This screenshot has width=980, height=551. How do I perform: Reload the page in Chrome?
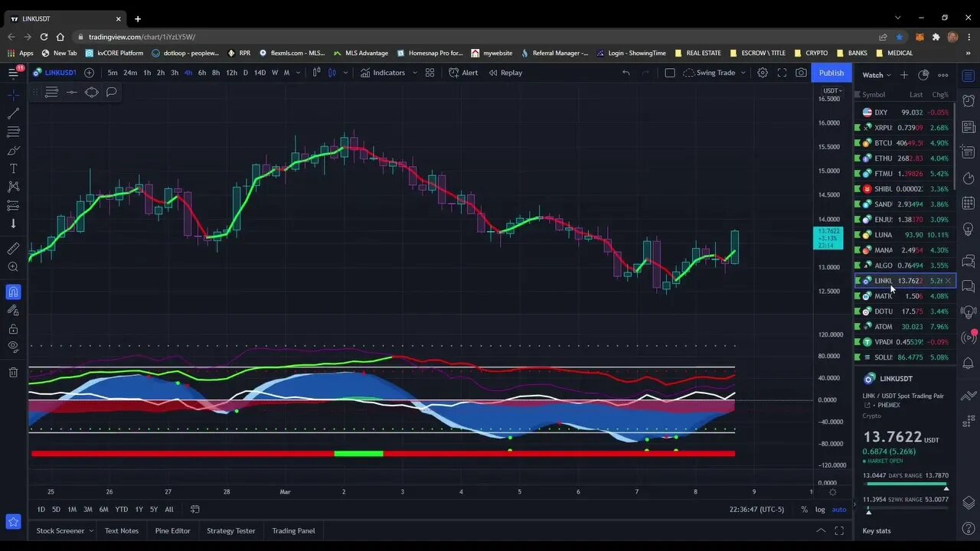pos(44,37)
